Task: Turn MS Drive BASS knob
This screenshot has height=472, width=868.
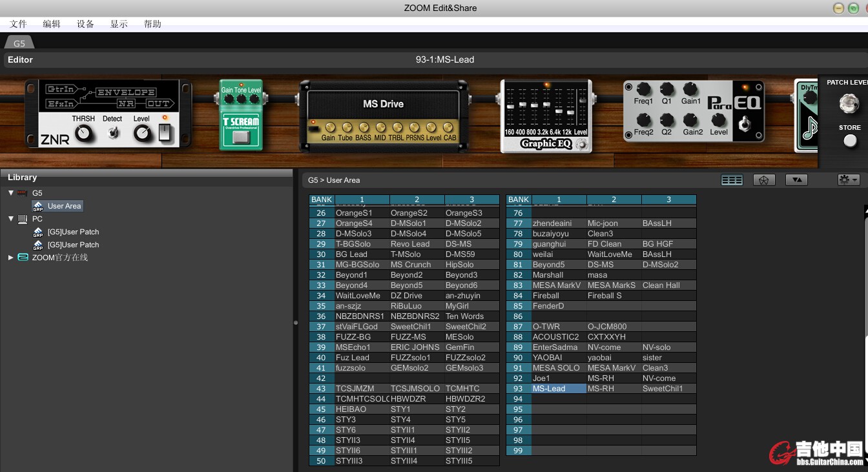Action: click(364, 127)
